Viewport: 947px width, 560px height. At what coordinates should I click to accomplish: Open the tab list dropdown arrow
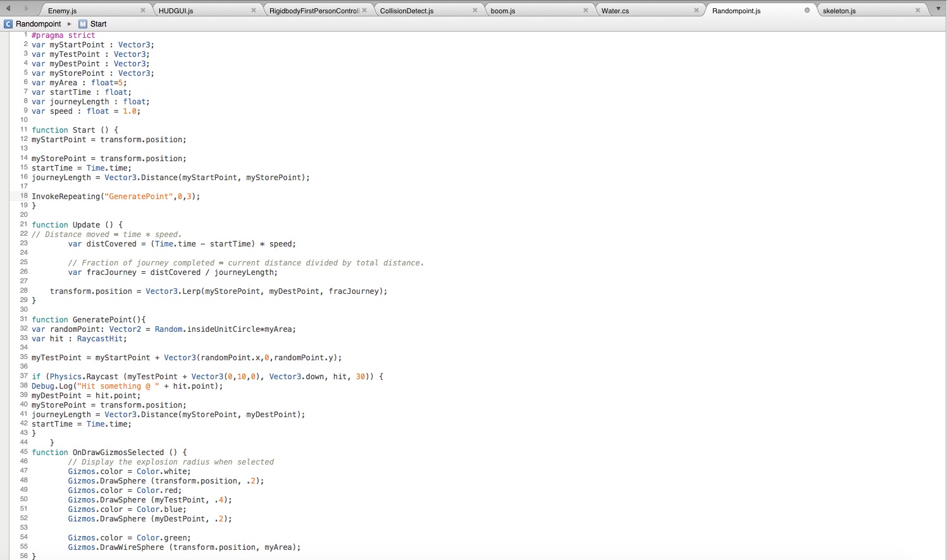click(938, 9)
